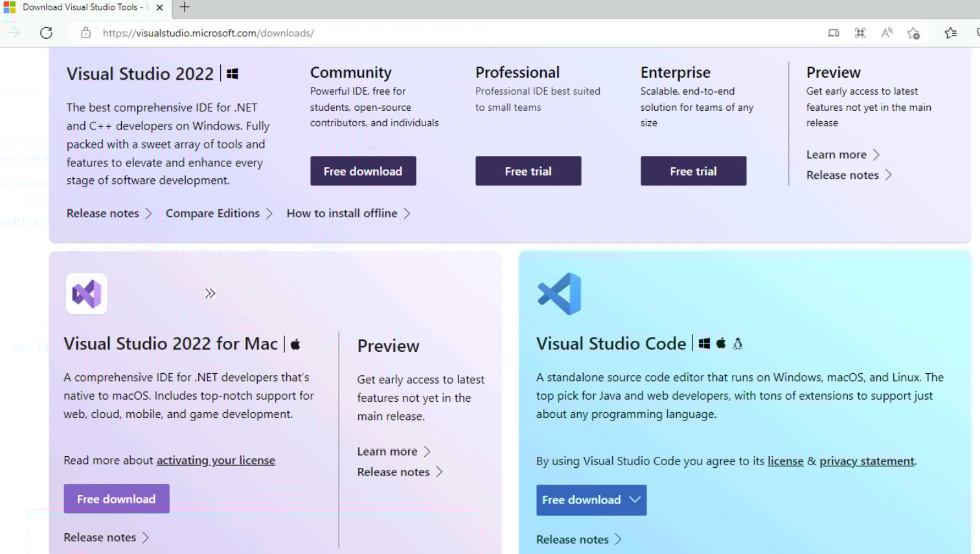Click the Visual Studio Code heading
The width and height of the screenshot is (980, 554).
[611, 343]
